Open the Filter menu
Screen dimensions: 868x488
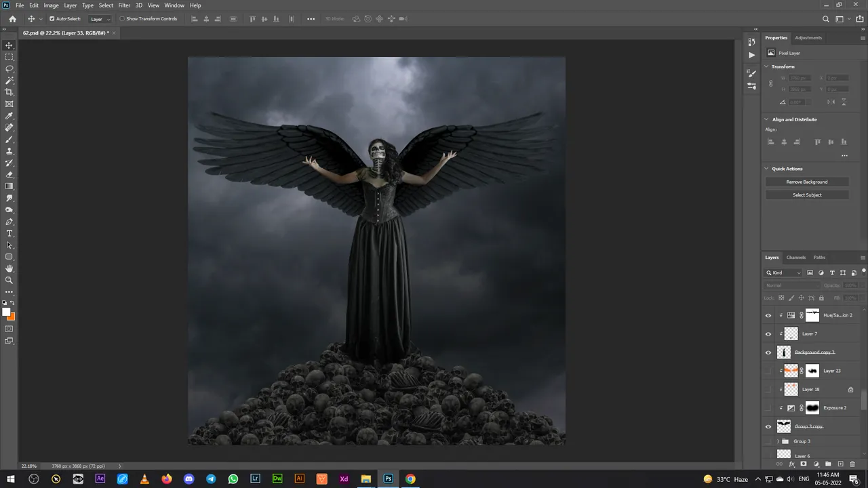(124, 5)
